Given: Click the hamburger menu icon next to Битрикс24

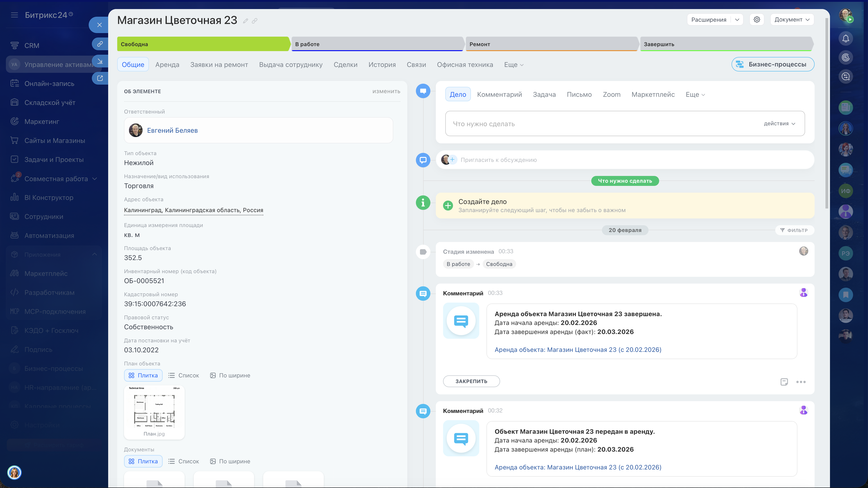Looking at the screenshot, I should [14, 15].
